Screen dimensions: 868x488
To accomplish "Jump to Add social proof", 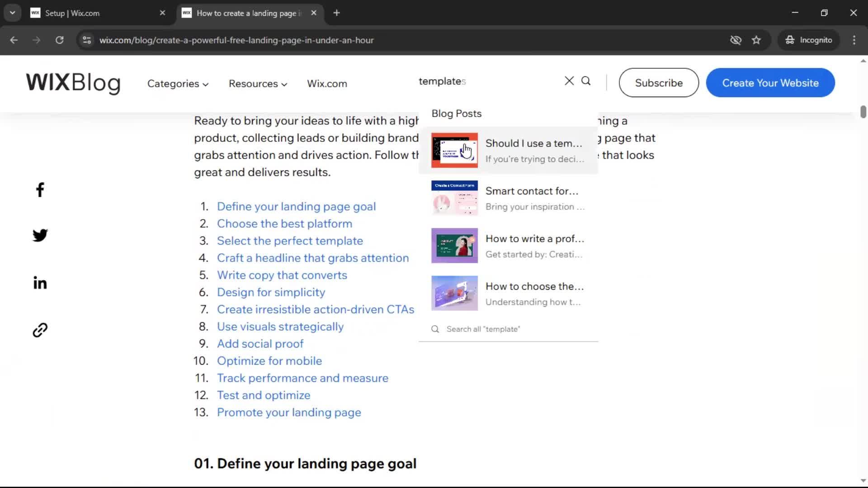I will [x=260, y=344].
